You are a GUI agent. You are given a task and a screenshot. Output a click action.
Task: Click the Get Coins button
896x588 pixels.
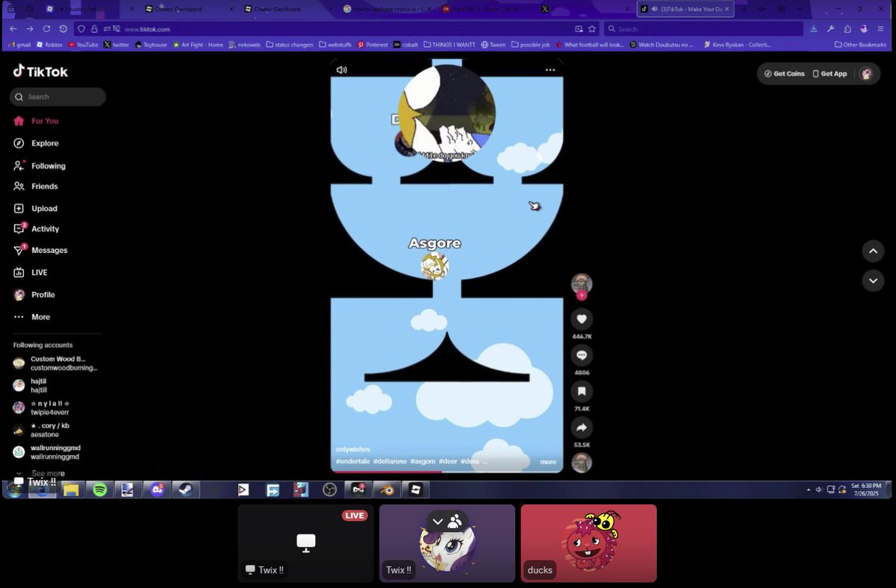(x=784, y=74)
